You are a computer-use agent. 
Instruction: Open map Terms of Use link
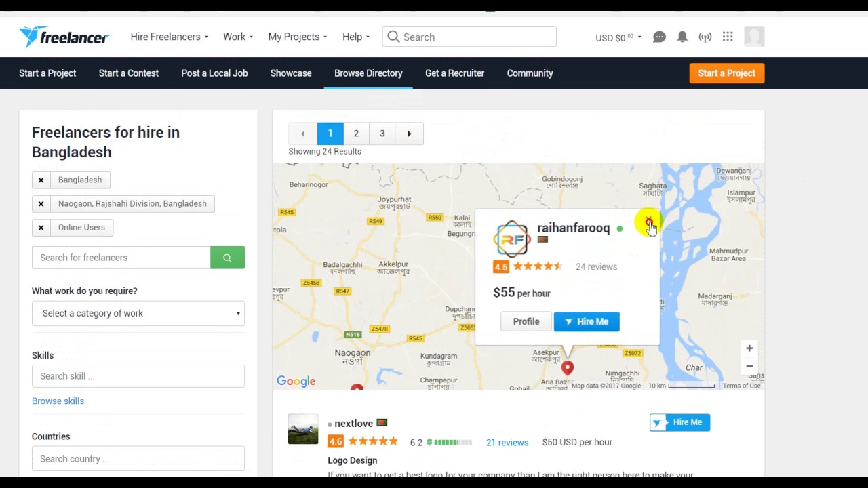(x=741, y=386)
